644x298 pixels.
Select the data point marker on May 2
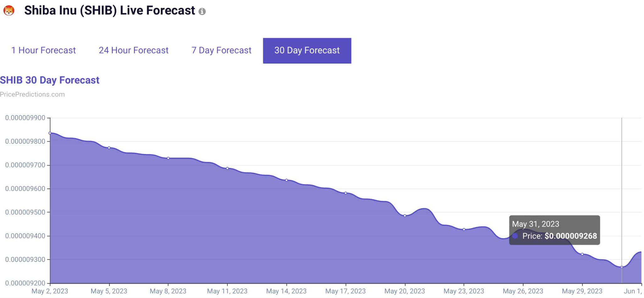(x=50, y=133)
